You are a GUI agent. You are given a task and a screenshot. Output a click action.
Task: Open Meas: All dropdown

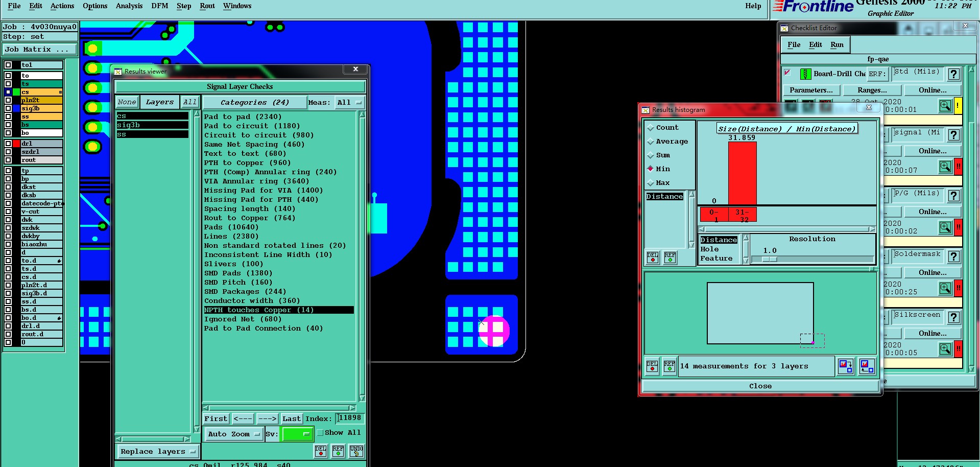tap(350, 103)
